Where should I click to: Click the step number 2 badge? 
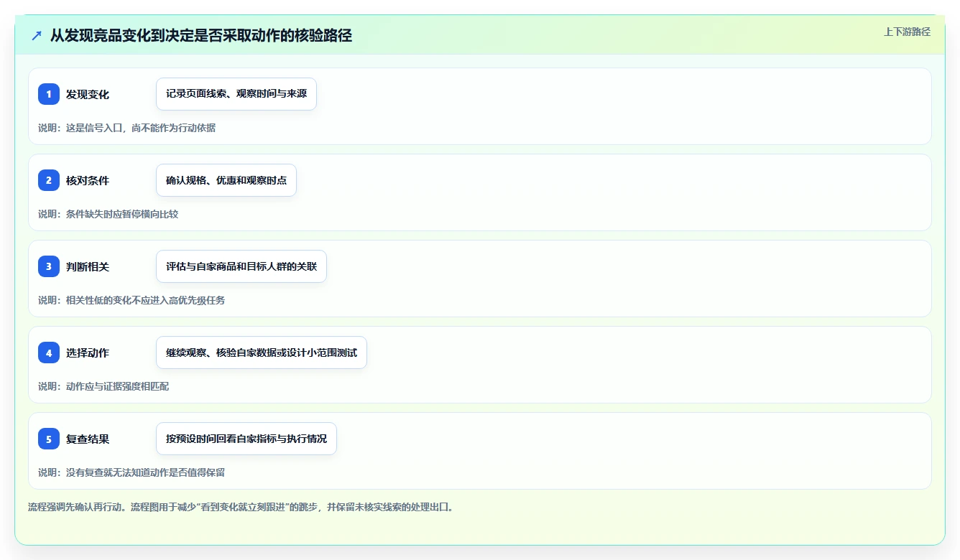coord(49,180)
